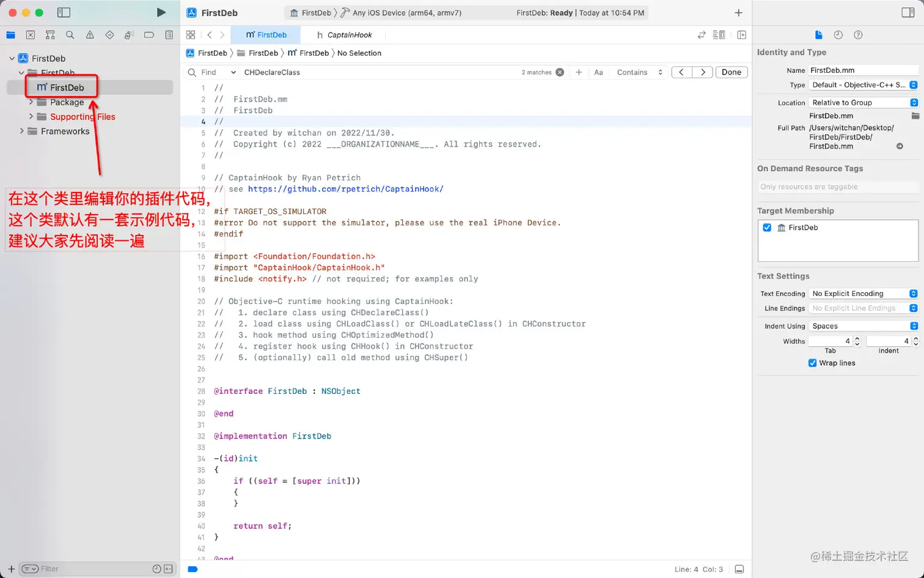Reveal the file path in Finder arrow
The width and height of the screenshot is (924, 578).
coord(900,146)
